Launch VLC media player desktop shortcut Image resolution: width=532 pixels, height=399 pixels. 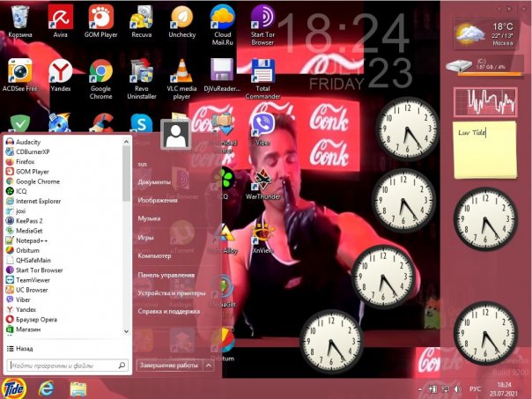tap(181, 73)
